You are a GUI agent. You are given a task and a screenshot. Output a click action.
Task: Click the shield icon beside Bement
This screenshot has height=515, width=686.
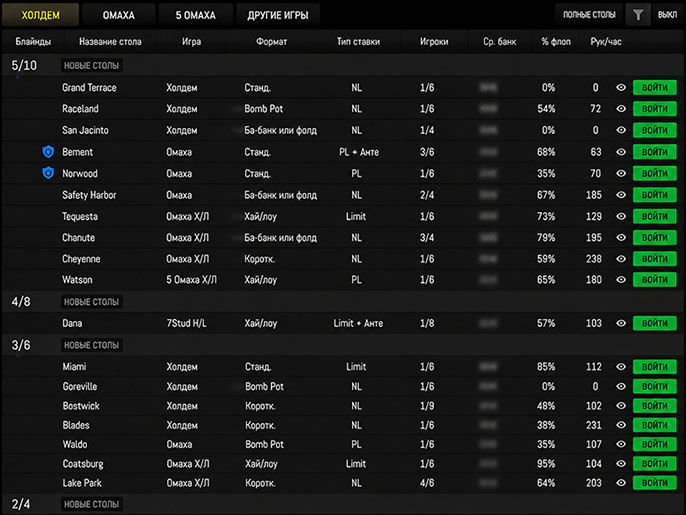(x=48, y=152)
